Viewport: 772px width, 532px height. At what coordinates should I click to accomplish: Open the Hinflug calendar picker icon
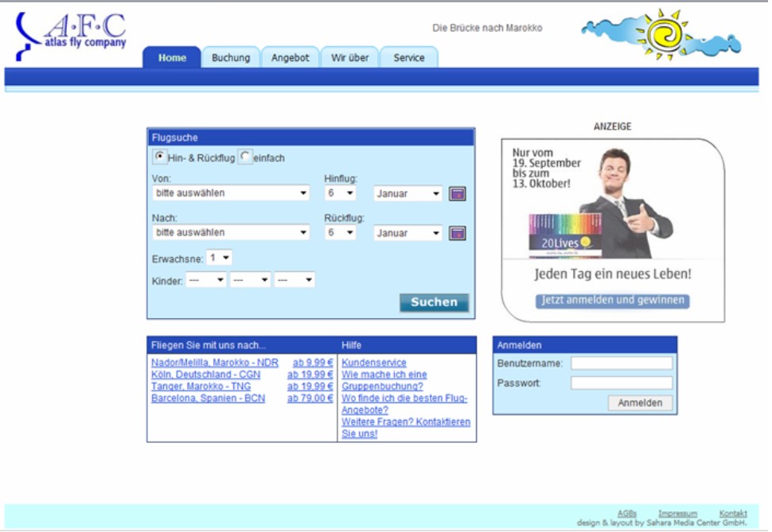tap(457, 193)
